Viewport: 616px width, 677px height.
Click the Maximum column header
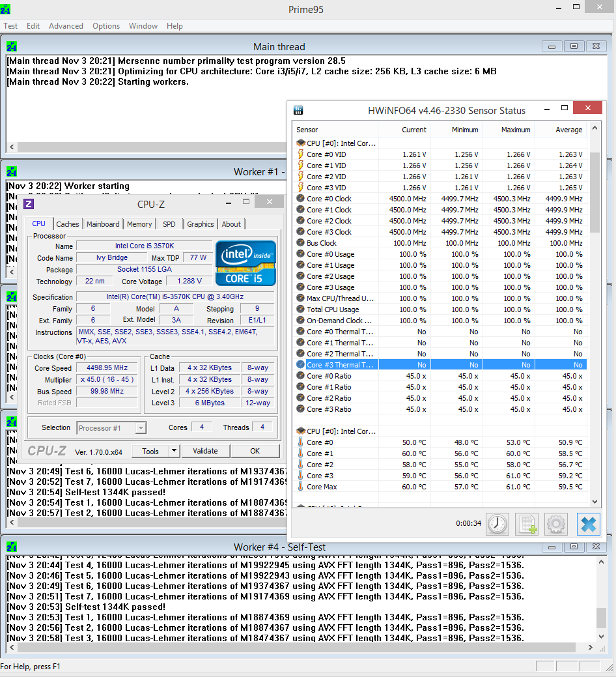[509, 130]
